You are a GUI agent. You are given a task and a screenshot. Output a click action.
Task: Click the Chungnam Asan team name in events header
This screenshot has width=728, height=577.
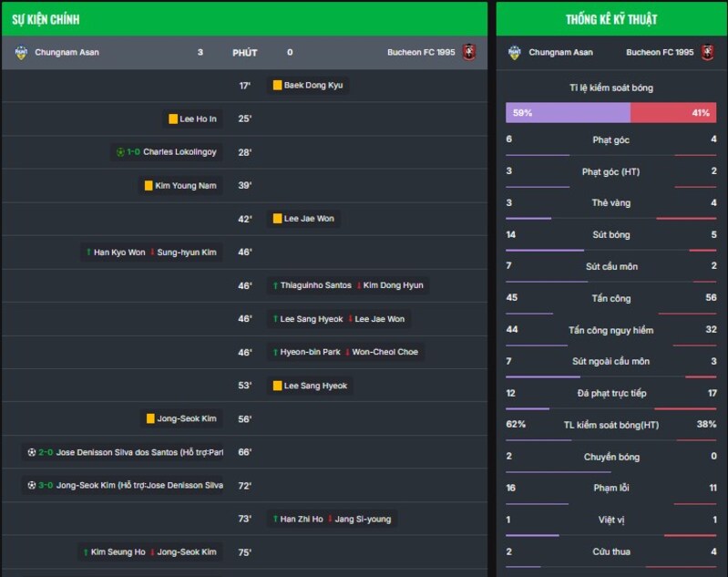[67, 53]
